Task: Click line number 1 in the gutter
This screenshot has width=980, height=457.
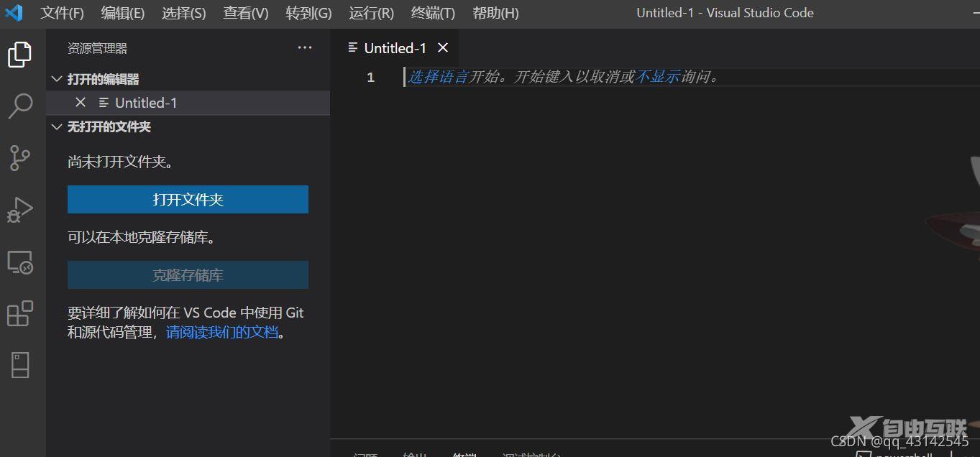Action: (370, 78)
